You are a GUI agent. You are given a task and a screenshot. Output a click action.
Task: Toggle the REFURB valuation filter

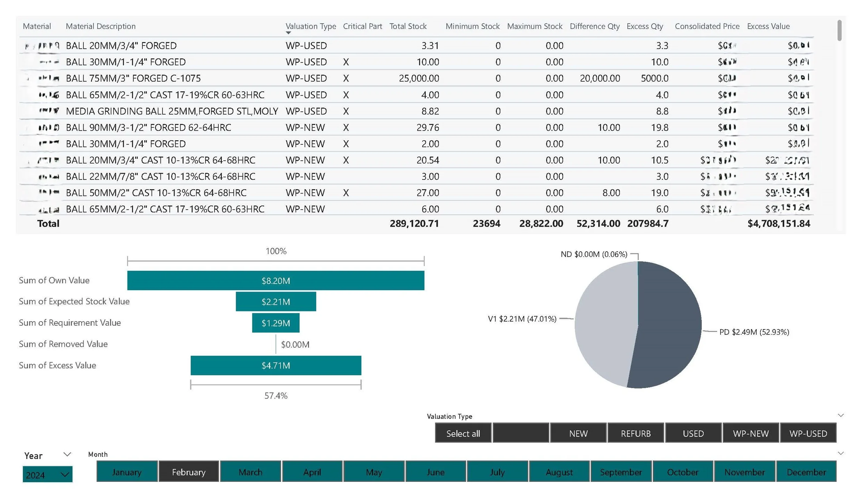tap(636, 433)
